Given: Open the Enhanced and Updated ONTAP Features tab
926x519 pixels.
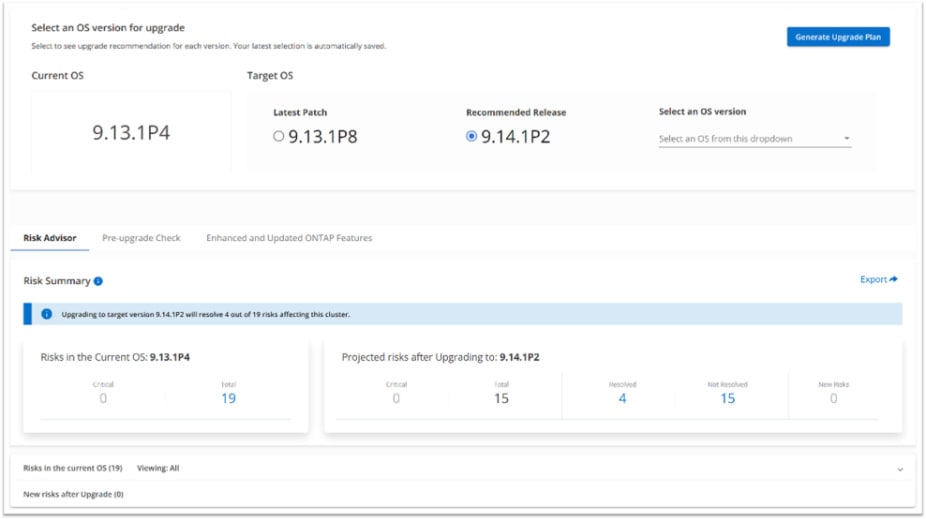Looking at the screenshot, I should click(x=289, y=238).
